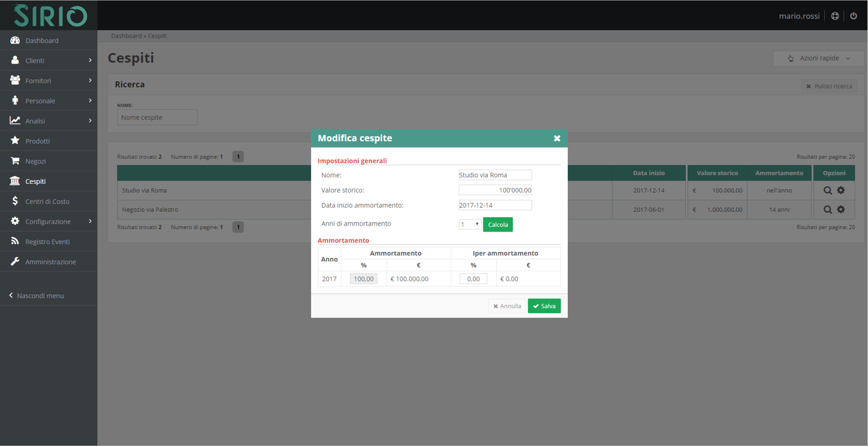The width and height of the screenshot is (868, 447).
Task: Open Registro Eventi from the sidebar
Action: point(47,242)
